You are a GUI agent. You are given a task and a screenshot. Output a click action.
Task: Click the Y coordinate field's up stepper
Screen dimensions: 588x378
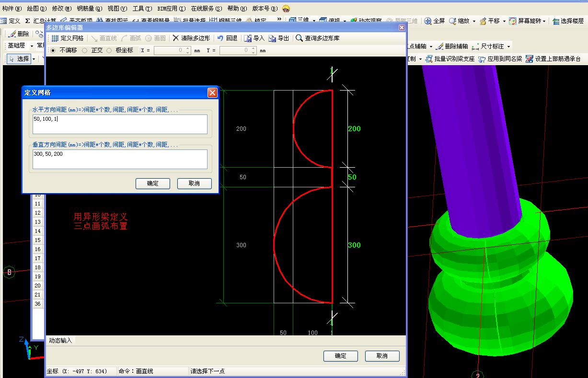click(253, 48)
